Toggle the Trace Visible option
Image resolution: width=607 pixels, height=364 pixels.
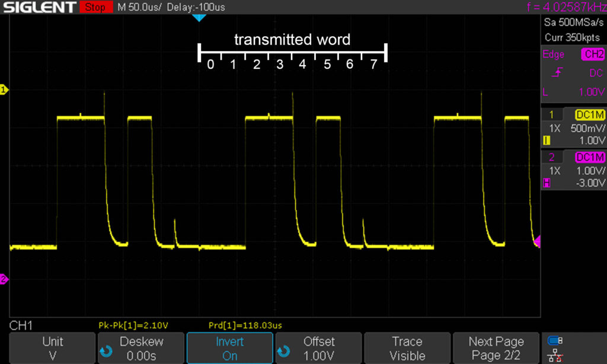click(407, 348)
